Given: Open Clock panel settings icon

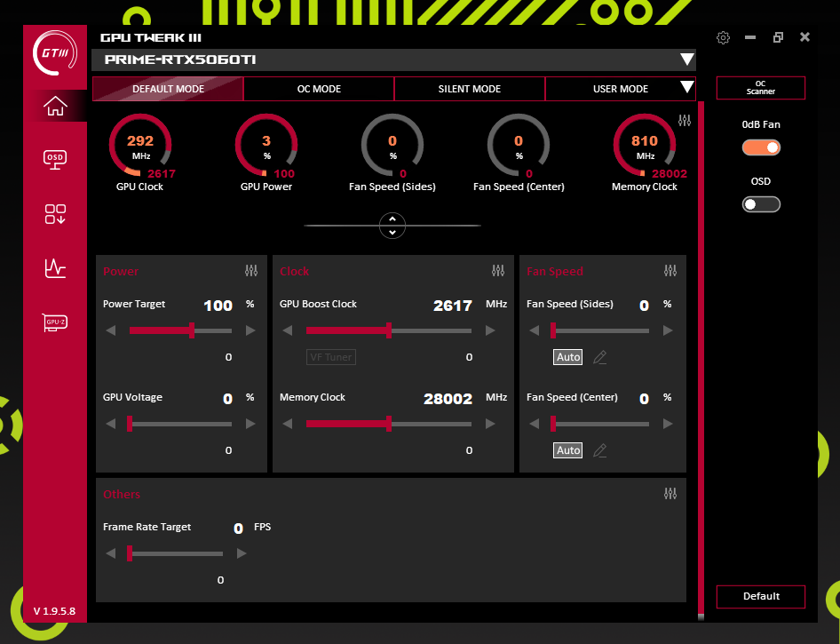Looking at the screenshot, I should pyautogui.click(x=498, y=271).
